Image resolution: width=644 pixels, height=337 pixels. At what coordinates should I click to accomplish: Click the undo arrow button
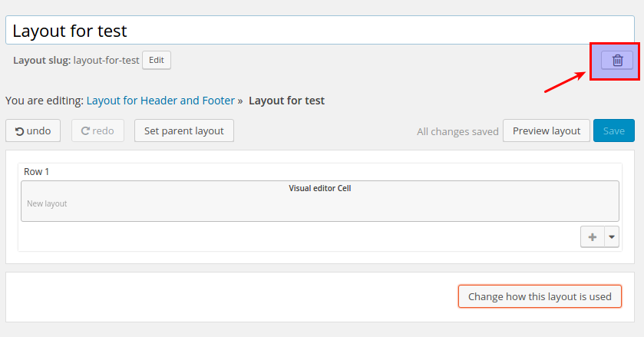(x=33, y=131)
